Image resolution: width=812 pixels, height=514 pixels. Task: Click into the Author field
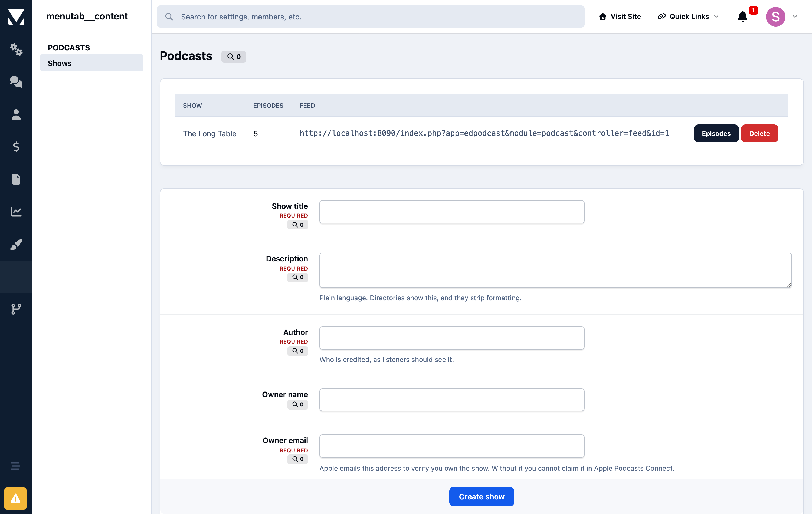(452, 338)
